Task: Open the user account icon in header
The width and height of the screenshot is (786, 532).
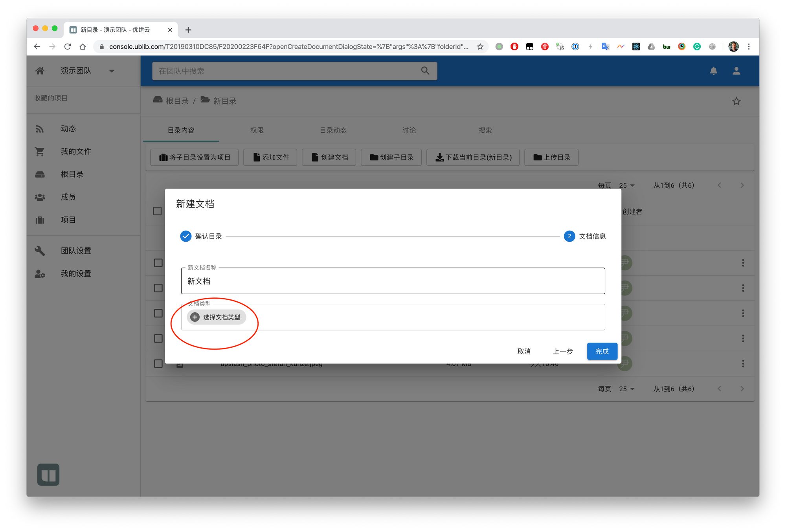Action: (x=736, y=71)
